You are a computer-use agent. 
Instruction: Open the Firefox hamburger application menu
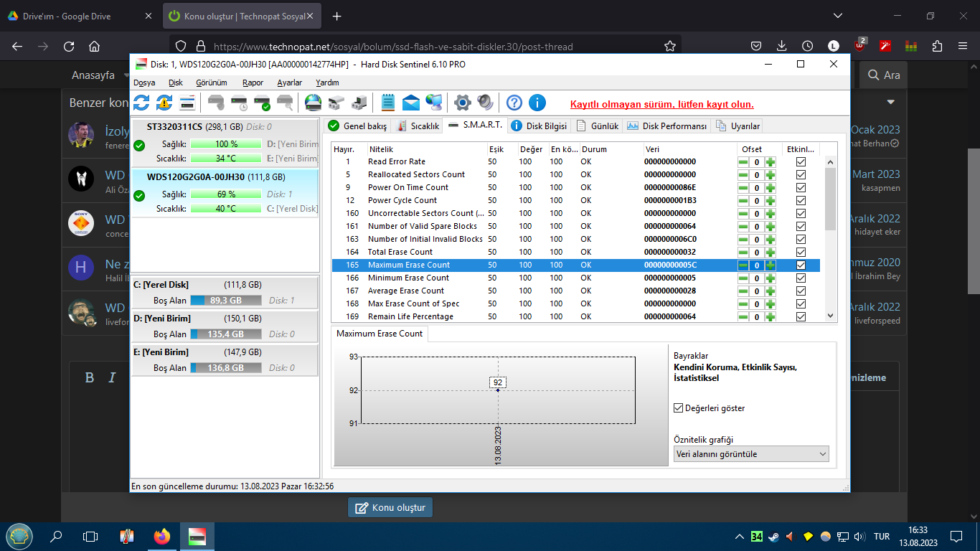963,46
